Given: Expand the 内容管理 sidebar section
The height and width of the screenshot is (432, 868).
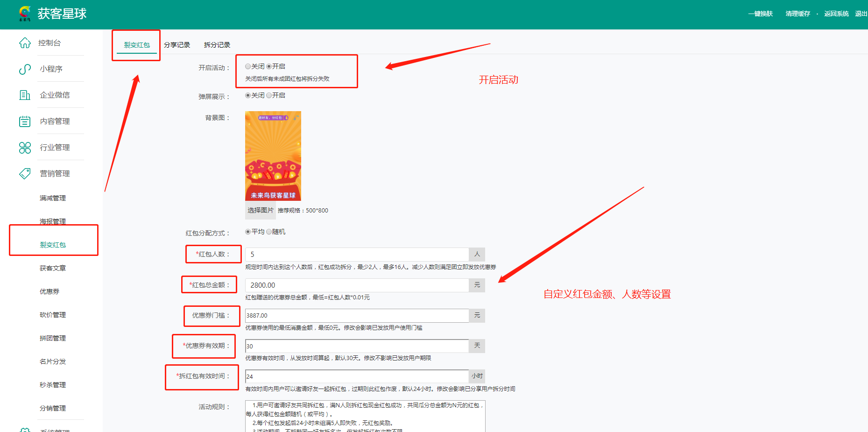Looking at the screenshot, I should [x=55, y=121].
